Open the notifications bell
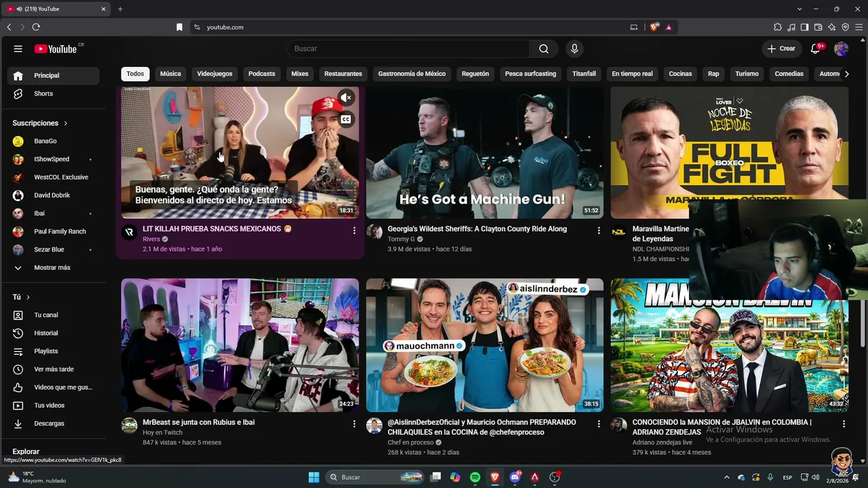 (x=816, y=49)
